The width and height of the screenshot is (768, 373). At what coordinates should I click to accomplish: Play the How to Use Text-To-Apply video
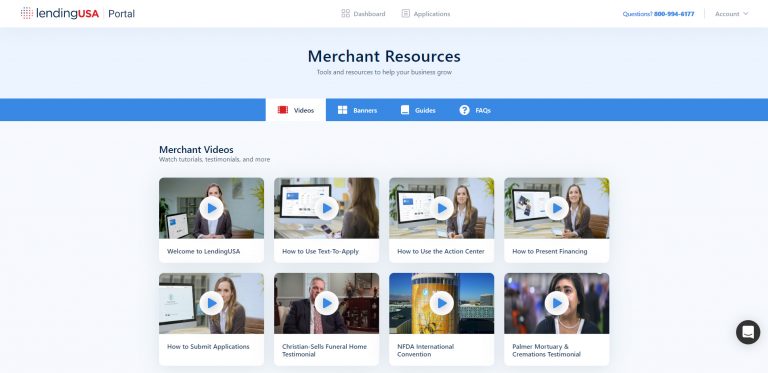(x=327, y=208)
